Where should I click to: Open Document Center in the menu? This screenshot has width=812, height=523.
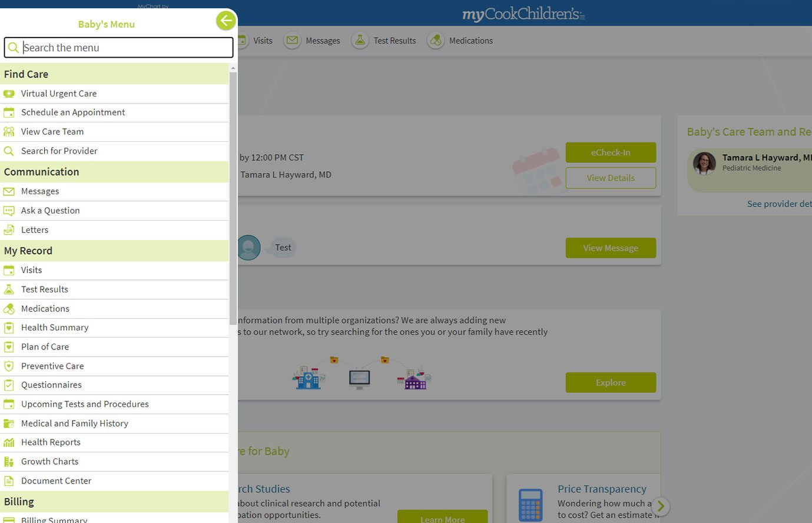click(x=57, y=481)
